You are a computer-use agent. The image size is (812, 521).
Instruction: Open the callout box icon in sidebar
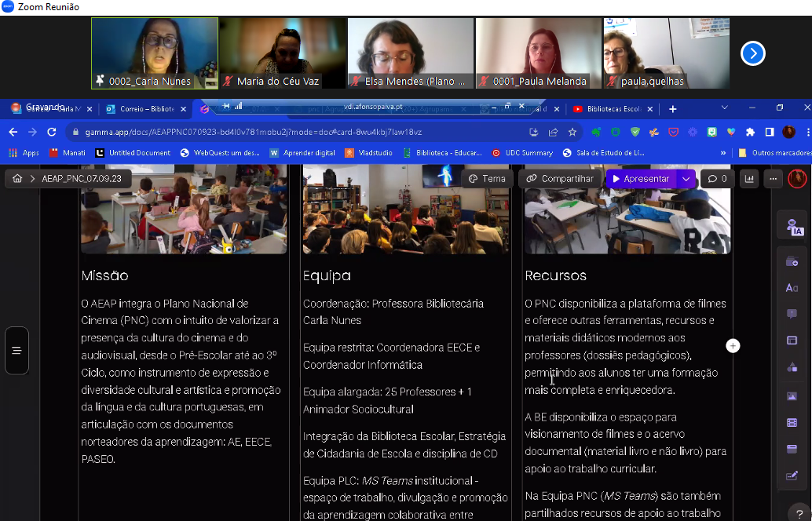tap(792, 314)
